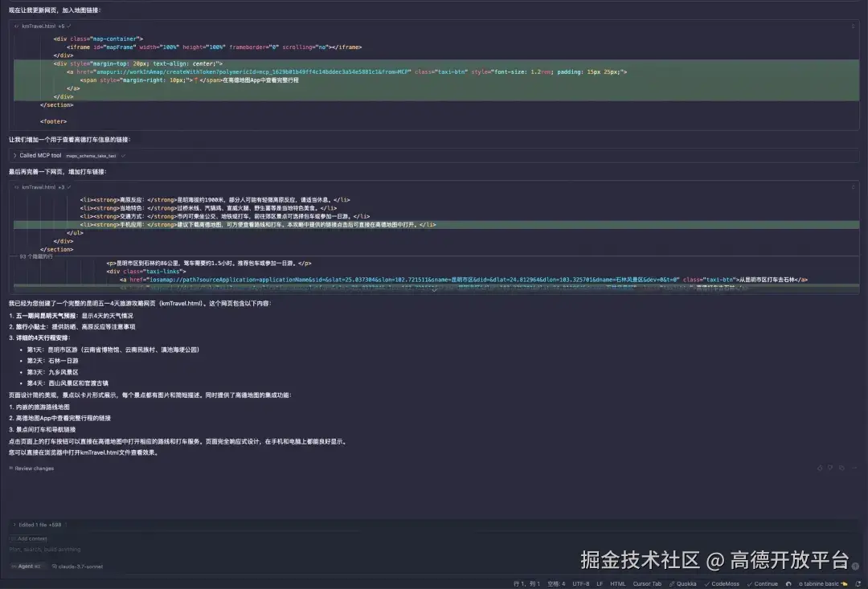Change the UTF-8 encoding setting
868x589 pixels.
(x=581, y=583)
